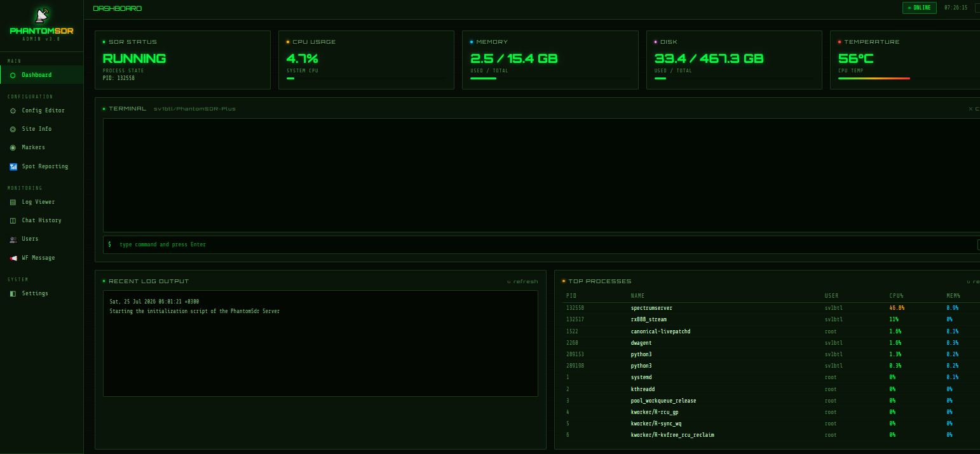This screenshot has width=980, height=454.
Task: Click the dwagent process name
Action: (641, 343)
